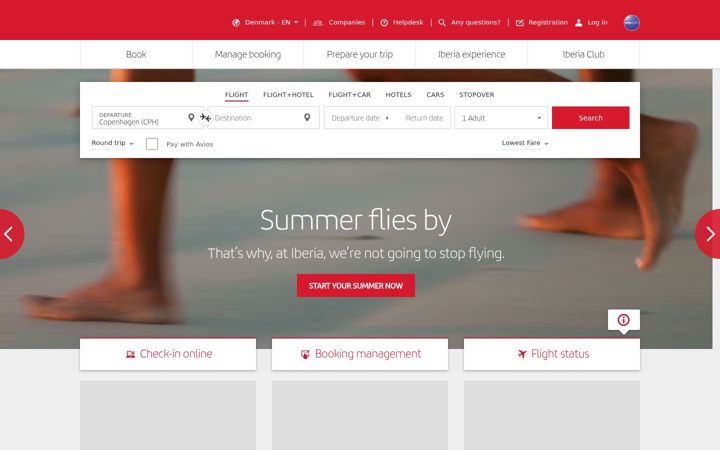Click the Any questions? search link

click(x=476, y=22)
